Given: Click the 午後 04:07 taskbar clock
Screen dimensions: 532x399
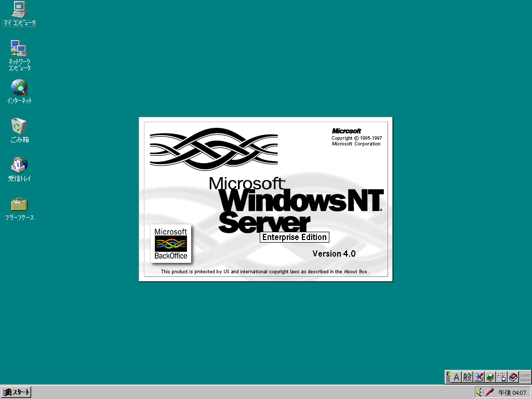Looking at the screenshot, I should click(x=512, y=393).
